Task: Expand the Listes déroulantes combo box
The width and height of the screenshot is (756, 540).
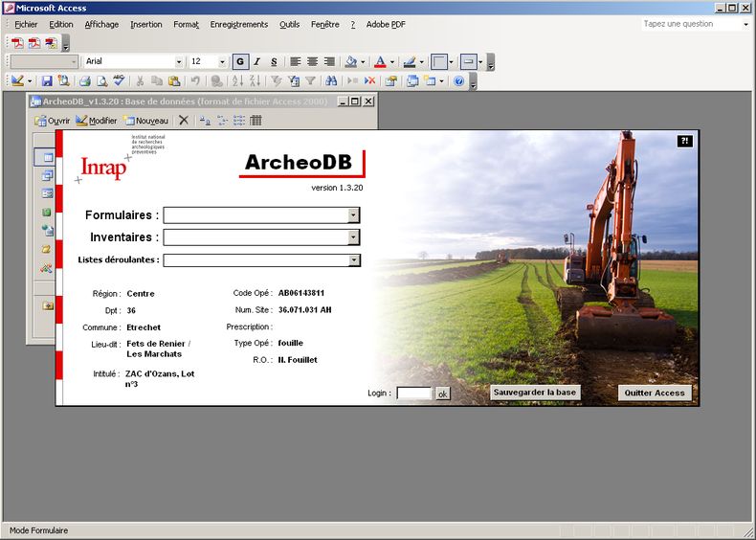Action: pos(353,260)
